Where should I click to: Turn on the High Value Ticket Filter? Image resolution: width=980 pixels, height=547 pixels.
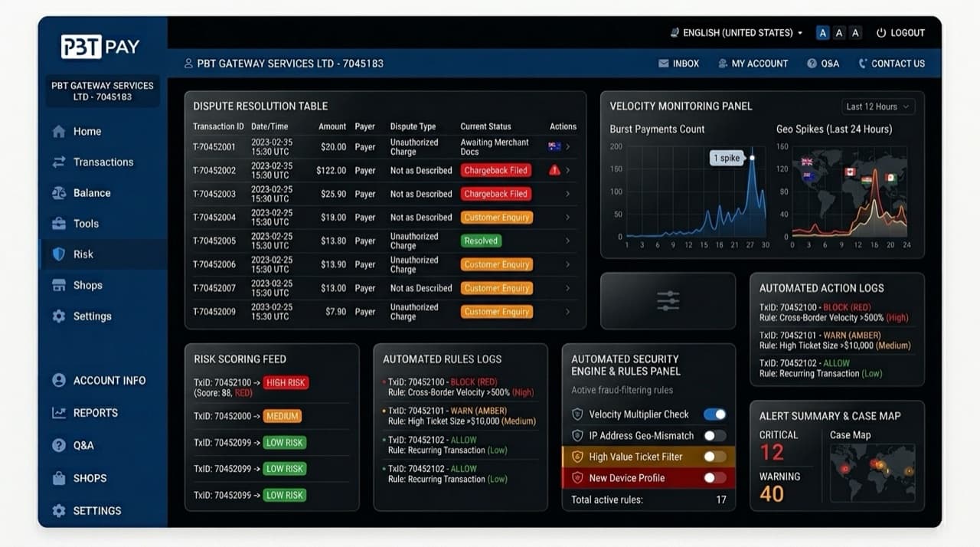pos(715,457)
